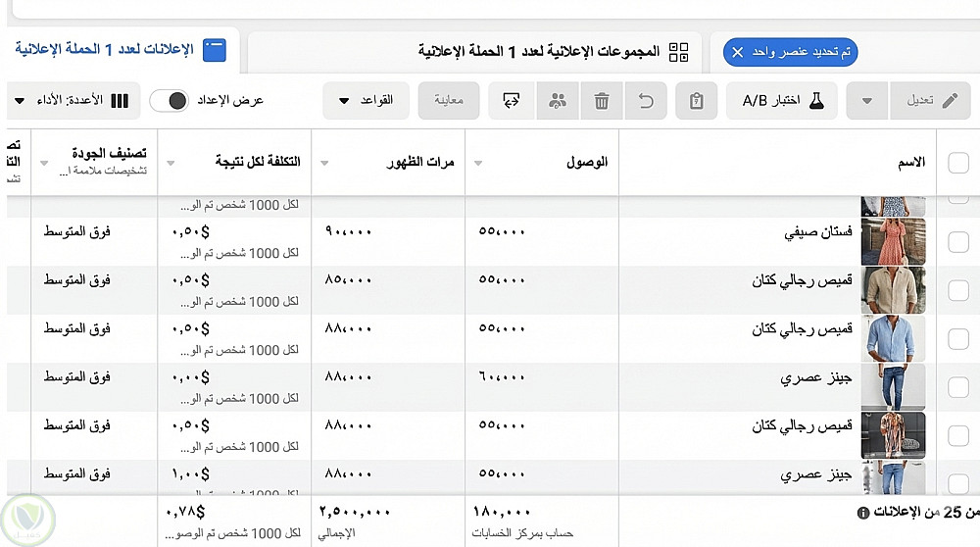The width and height of the screenshot is (980, 547).
Task: Click the audience people icon
Action: coord(558,101)
